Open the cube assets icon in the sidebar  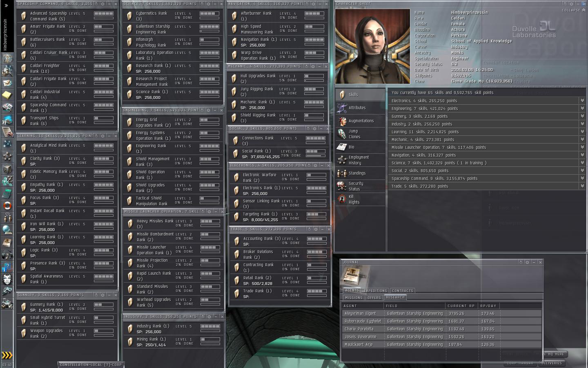pyautogui.click(x=7, y=168)
